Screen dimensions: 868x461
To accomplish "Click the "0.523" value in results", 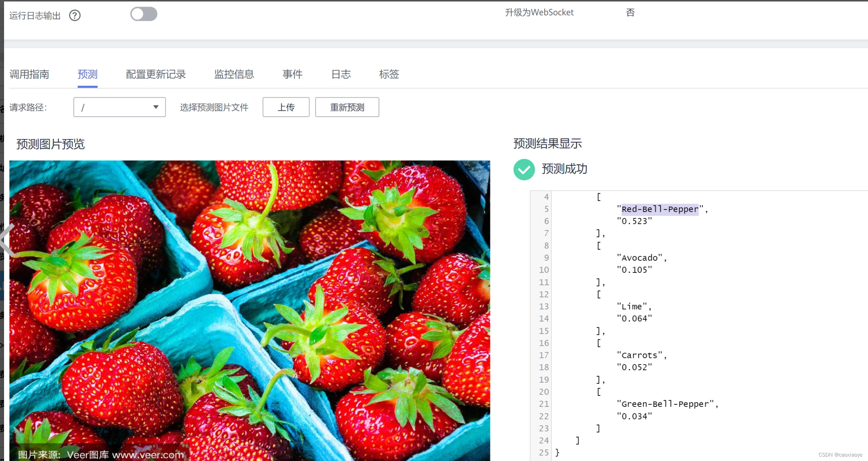I will [x=634, y=221].
